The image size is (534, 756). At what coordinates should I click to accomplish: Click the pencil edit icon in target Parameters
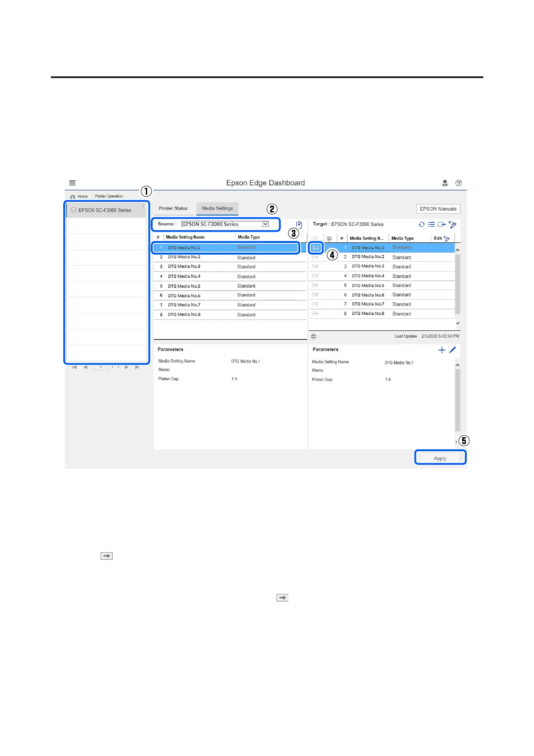[452, 350]
